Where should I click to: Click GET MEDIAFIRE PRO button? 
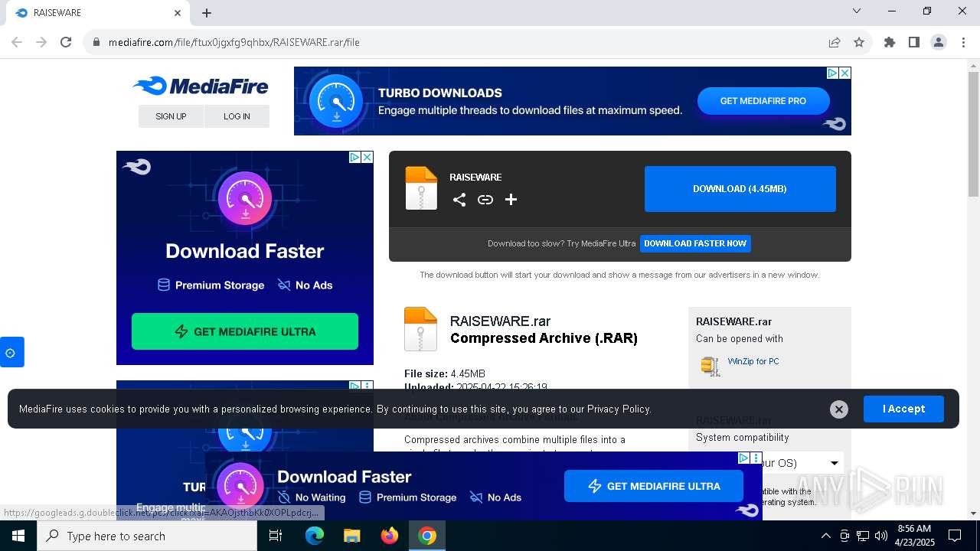coord(763,101)
